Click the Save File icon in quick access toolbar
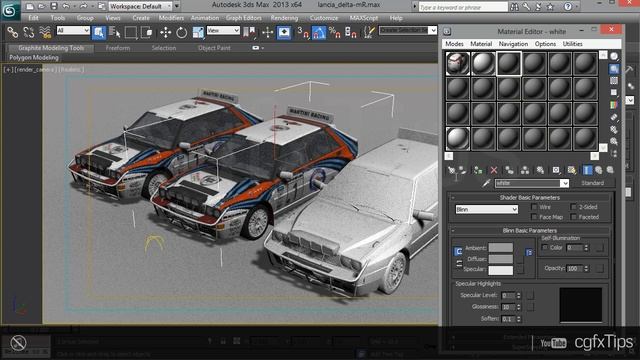Viewport: 640px width, 360px height. [x=54, y=6]
